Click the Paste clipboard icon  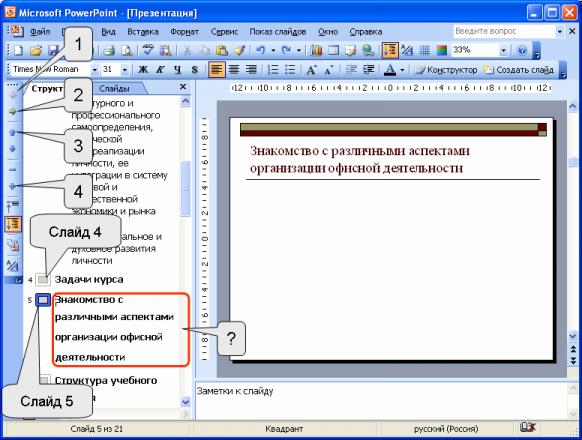point(222,50)
